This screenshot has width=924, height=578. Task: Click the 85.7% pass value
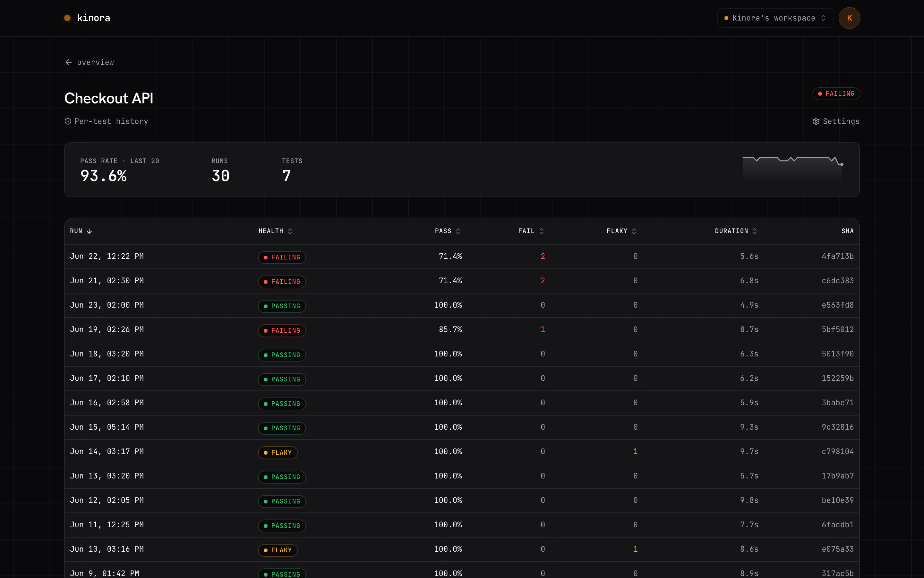pos(450,329)
